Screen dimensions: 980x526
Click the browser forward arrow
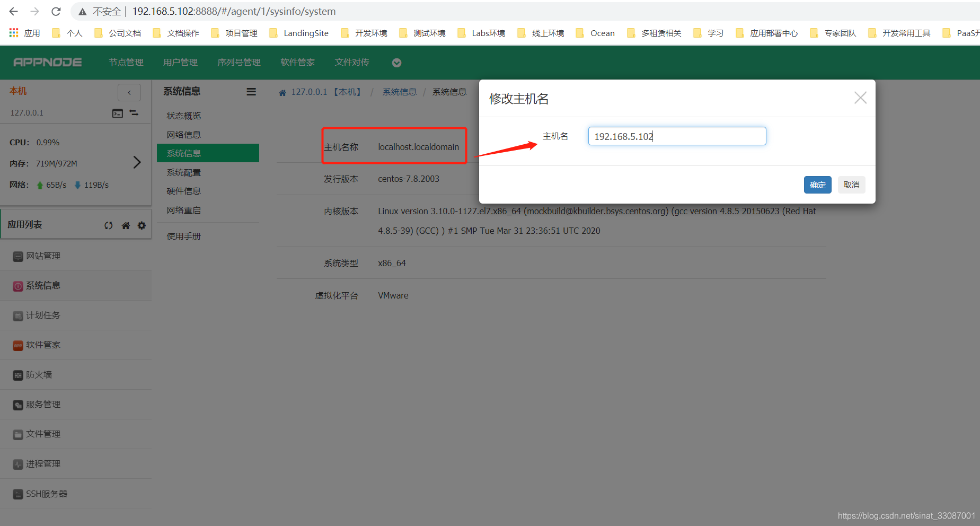34,11
